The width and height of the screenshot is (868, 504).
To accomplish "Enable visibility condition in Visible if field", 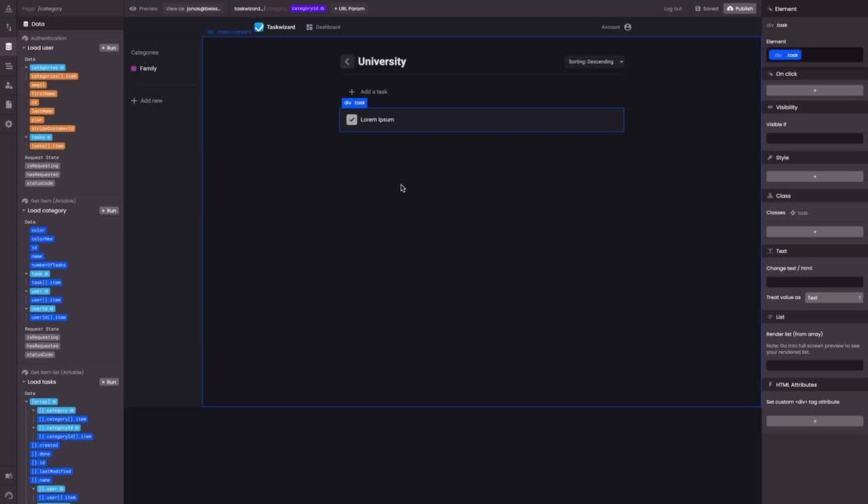I will point(814,138).
